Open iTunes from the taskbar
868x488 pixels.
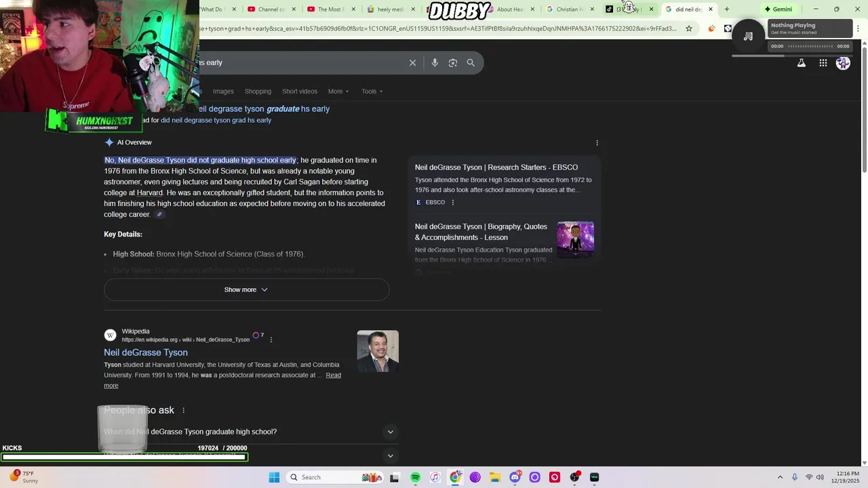click(435, 477)
